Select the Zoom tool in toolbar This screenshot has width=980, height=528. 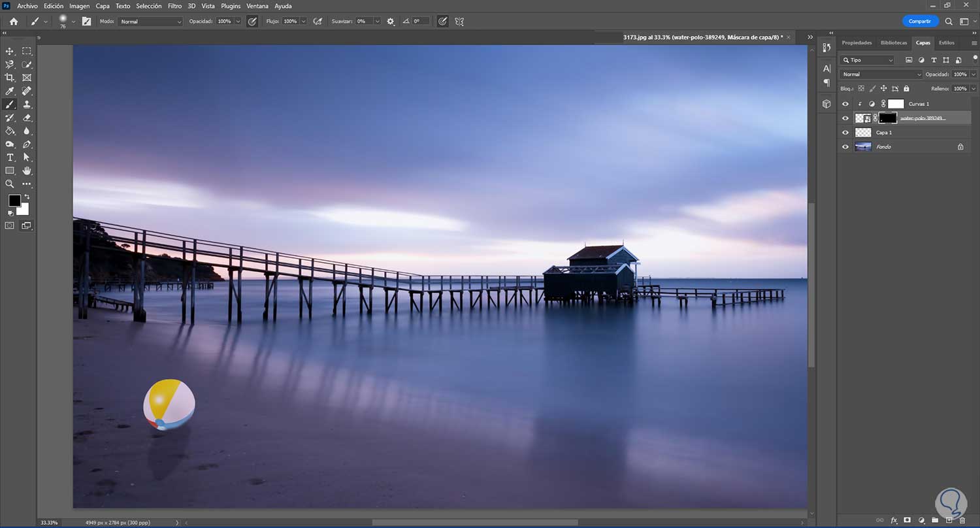pyautogui.click(x=10, y=184)
